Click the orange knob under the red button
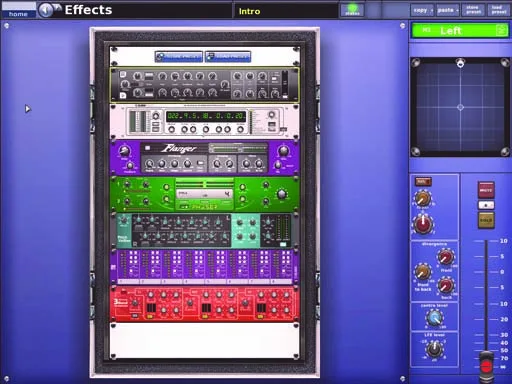512x384 pixels. click(x=423, y=199)
